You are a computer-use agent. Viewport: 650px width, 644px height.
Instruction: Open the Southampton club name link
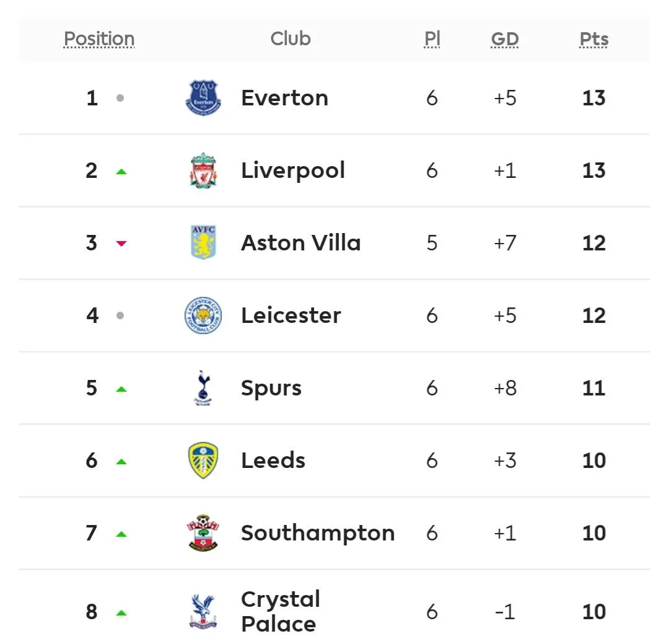click(317, 533)
